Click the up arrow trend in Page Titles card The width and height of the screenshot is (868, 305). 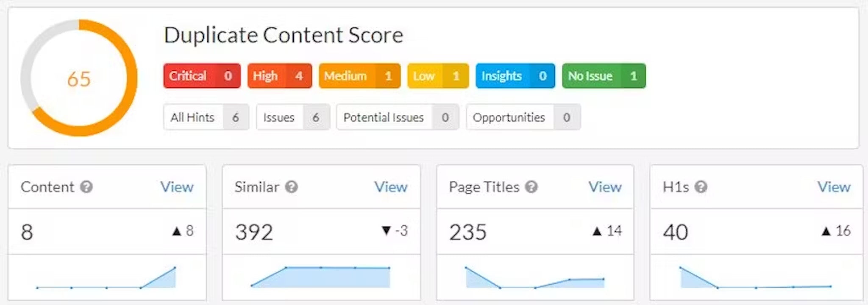pyautogui.click(x=597, y=231)
